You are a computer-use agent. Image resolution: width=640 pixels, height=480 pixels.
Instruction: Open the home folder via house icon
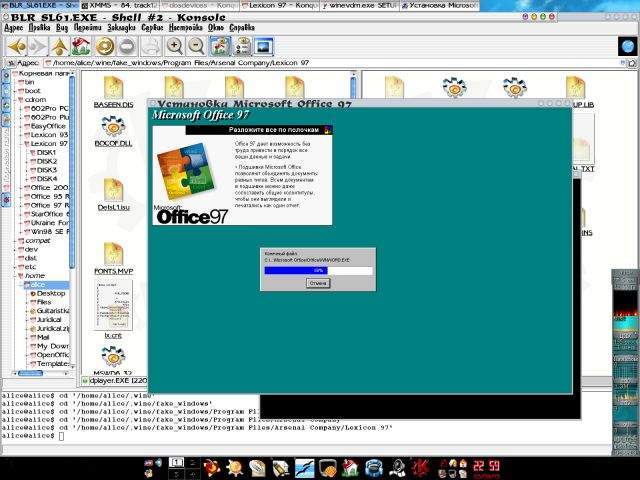(81, 46)
